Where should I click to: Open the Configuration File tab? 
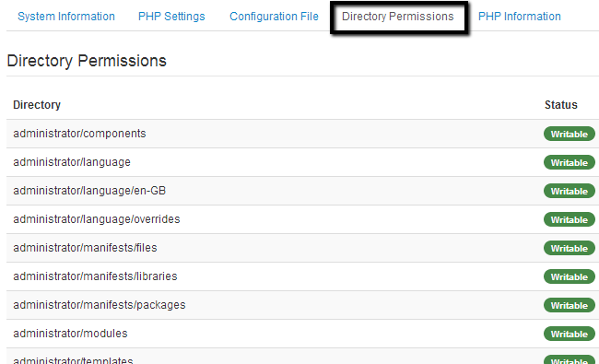click(274, 17)
